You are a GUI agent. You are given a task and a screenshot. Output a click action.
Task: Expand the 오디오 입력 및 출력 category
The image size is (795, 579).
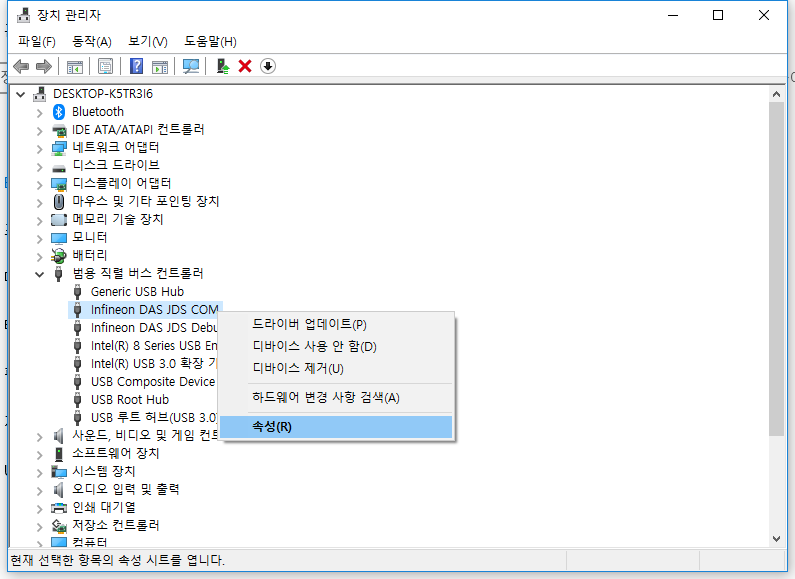click(x=40, y=490)
